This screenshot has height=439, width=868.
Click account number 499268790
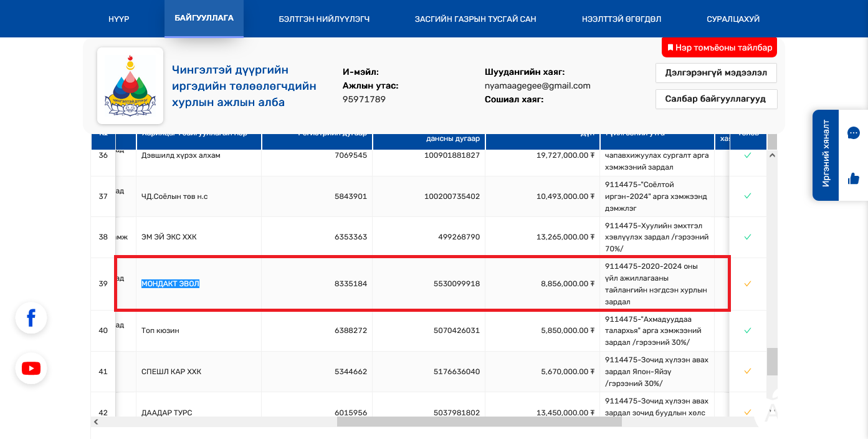click(x=459, y=237)
